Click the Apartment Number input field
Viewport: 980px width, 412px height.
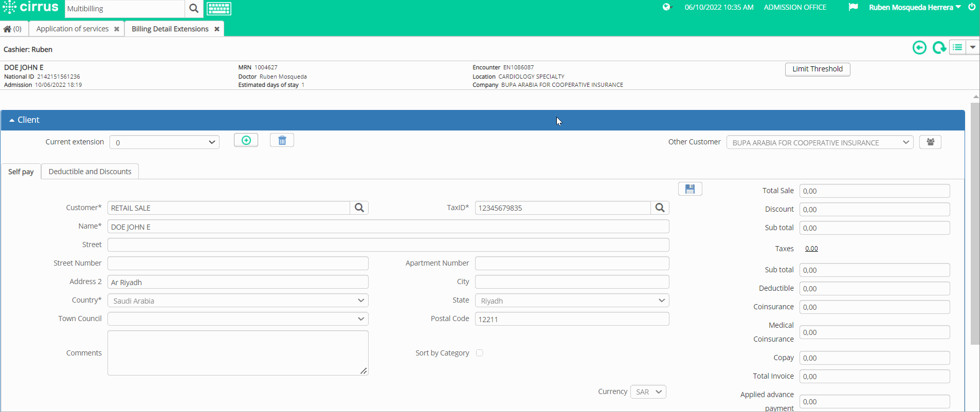tap(572, 264)
